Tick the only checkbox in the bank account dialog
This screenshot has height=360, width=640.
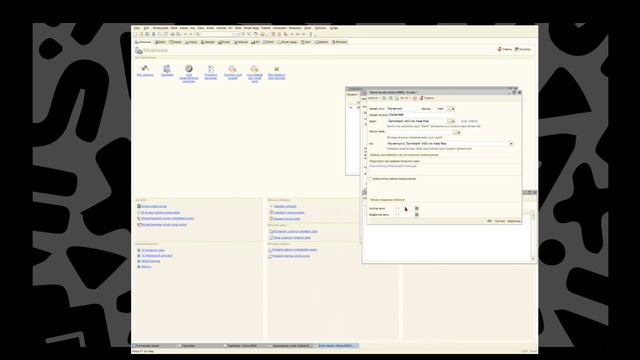pyautogui.click(x=371, y=179)
